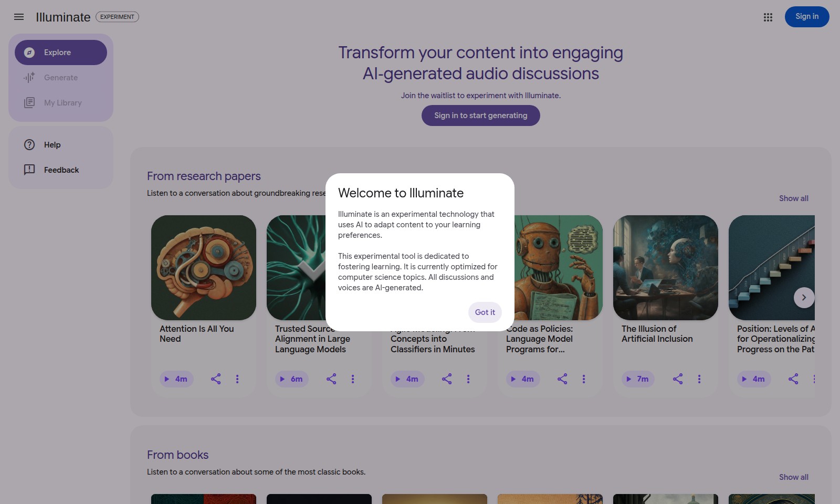840x504 pixels.
Task: Click the Illuminate logo title
Action: pyautogui.click(x=63, y=17)
